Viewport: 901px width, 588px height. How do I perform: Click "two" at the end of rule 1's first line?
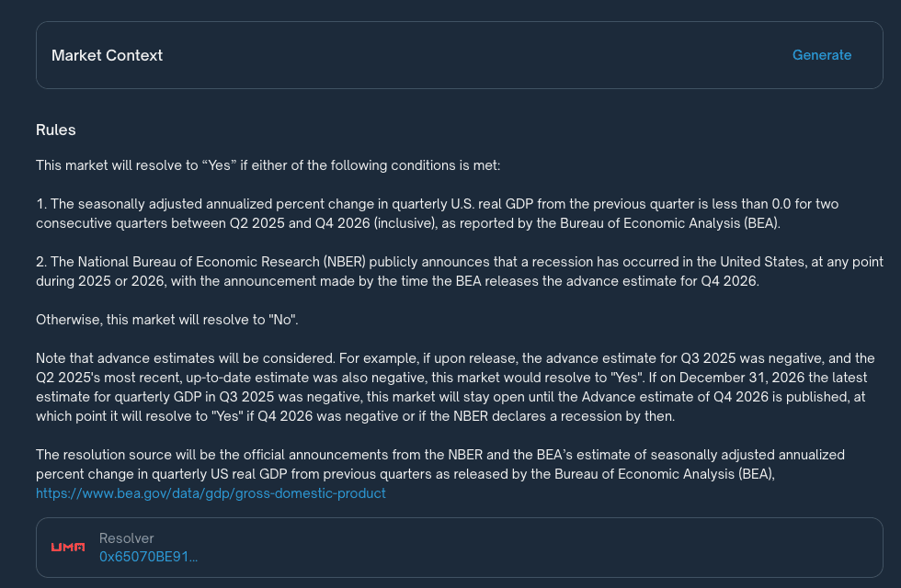tap(824, 204)
